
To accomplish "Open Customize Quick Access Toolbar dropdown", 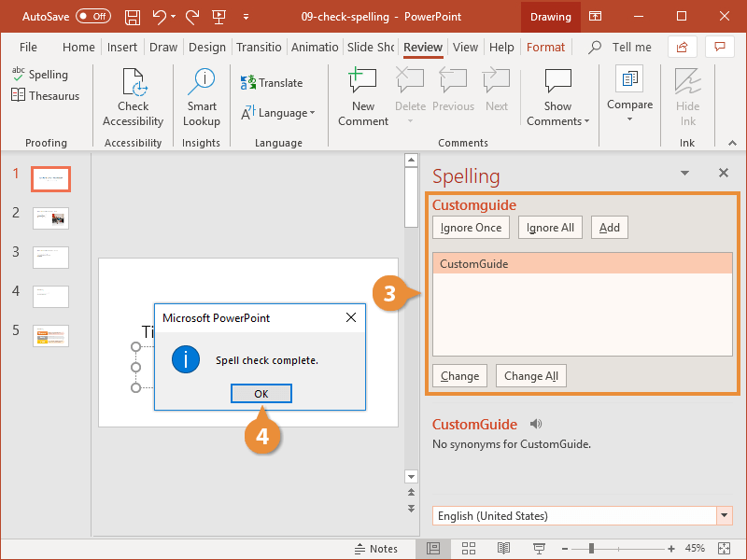I will tap(246, 17).
